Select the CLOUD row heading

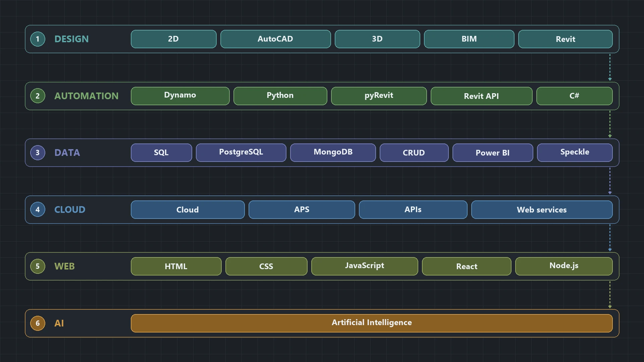pos(70,209)
